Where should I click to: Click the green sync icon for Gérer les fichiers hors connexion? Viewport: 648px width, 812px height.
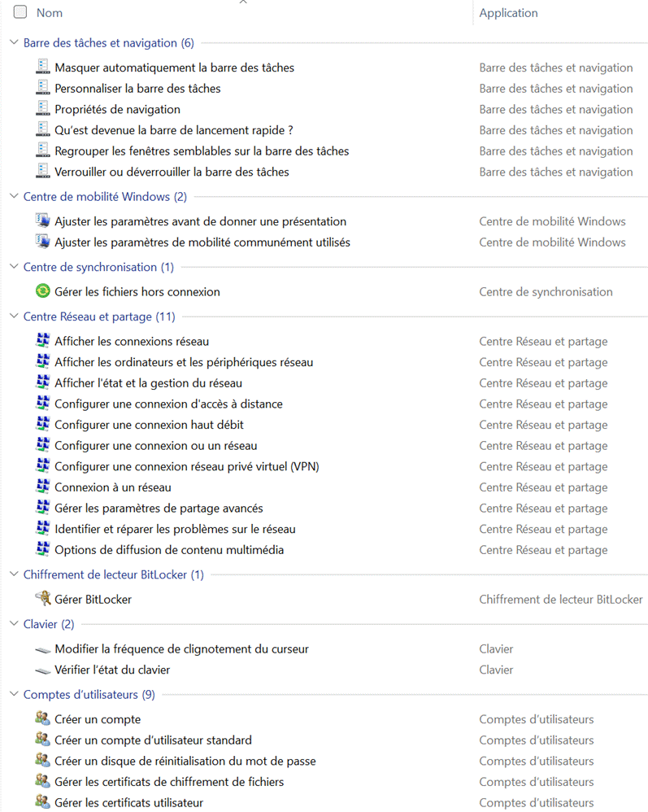43,291
